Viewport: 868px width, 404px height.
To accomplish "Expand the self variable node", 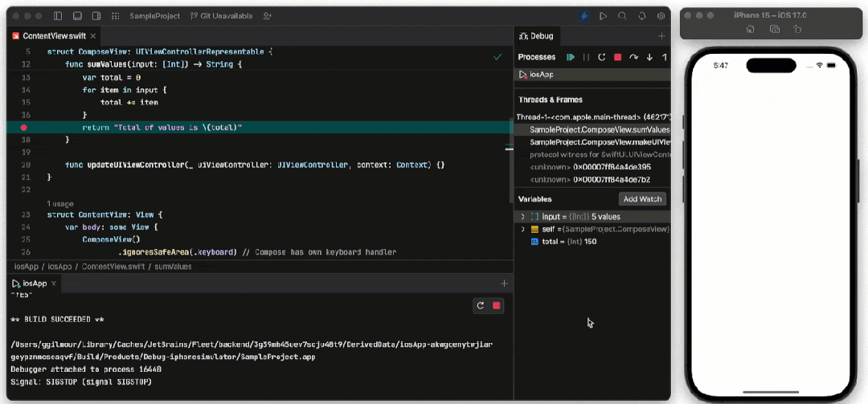I will (x=522, y=229).
